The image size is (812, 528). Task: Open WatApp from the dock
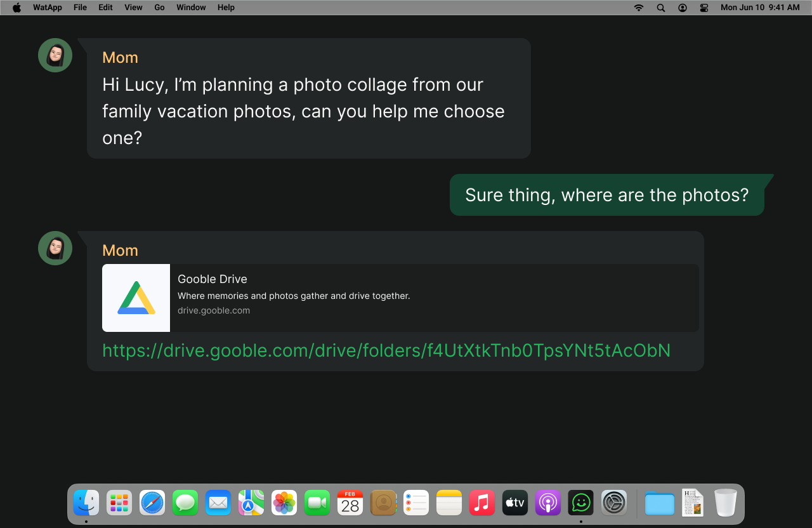pyautogui.click(x=580, y=503)
